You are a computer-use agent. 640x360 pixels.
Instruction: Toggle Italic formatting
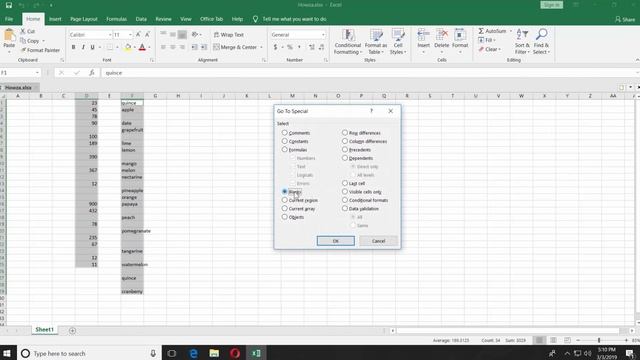click(x=83, y=47)
